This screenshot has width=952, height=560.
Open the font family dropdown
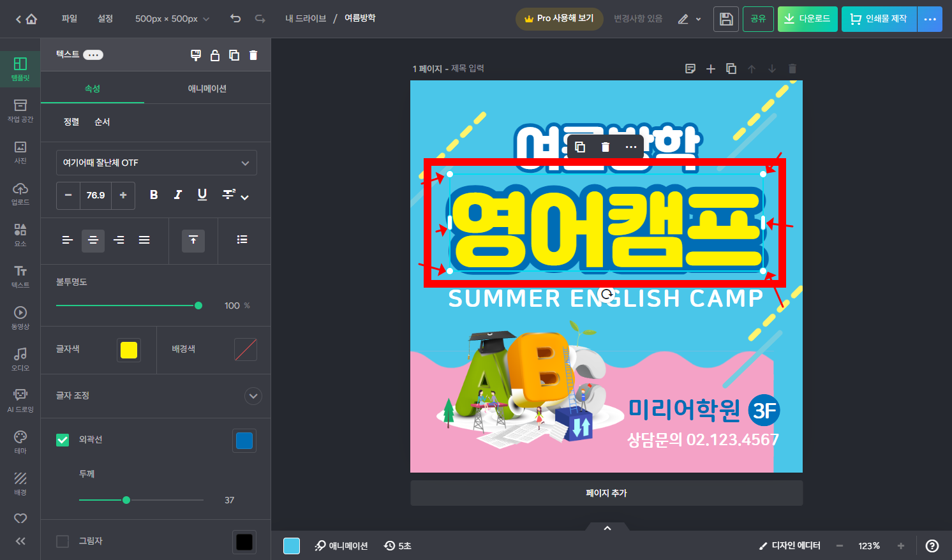(156, 163)
